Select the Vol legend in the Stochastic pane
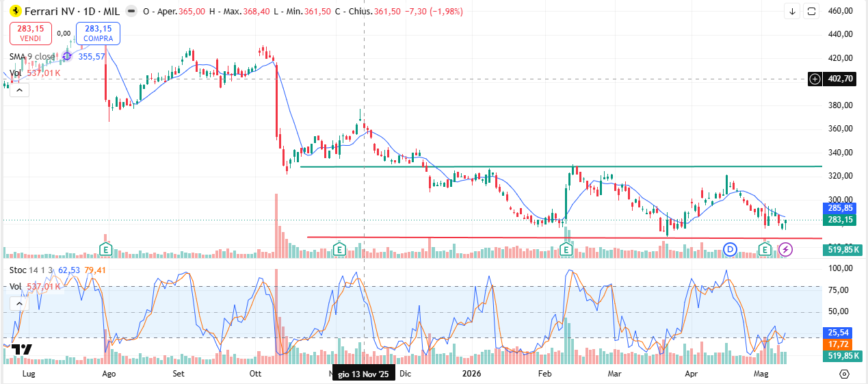This screenshot has height=384, width=868. pyautogui.click(x=35, y=285)
